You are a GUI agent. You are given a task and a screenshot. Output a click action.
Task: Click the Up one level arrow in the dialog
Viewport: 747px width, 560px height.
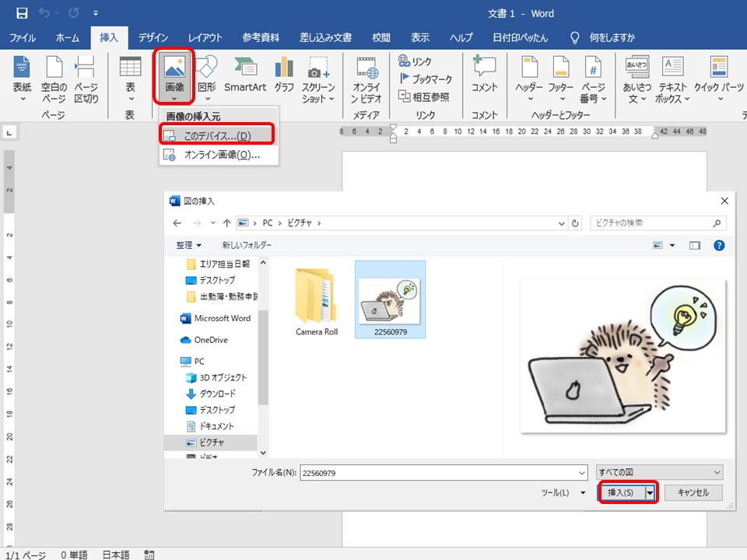tap(226, 223)
